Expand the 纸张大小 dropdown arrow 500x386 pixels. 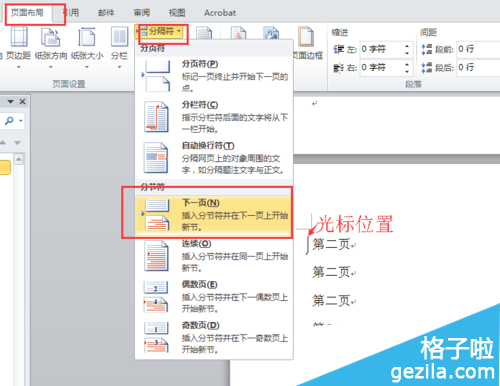click(x=87, y=67)
